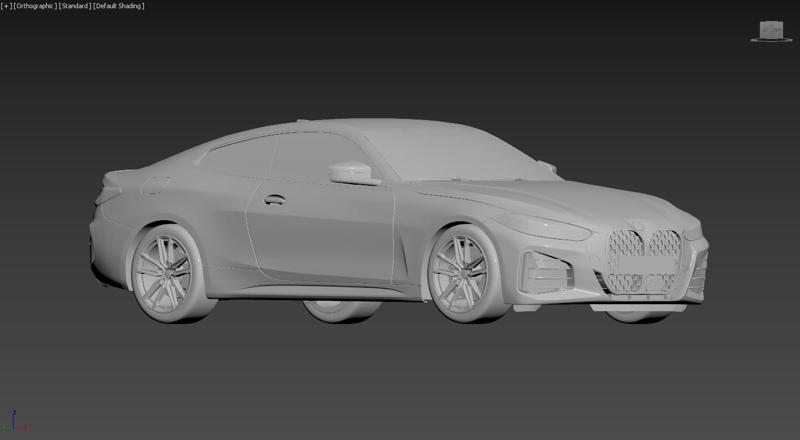Select the car's driver door panel
Image resolution: width=800 pixels, height=440 pixels.
(x=321, y=232)
